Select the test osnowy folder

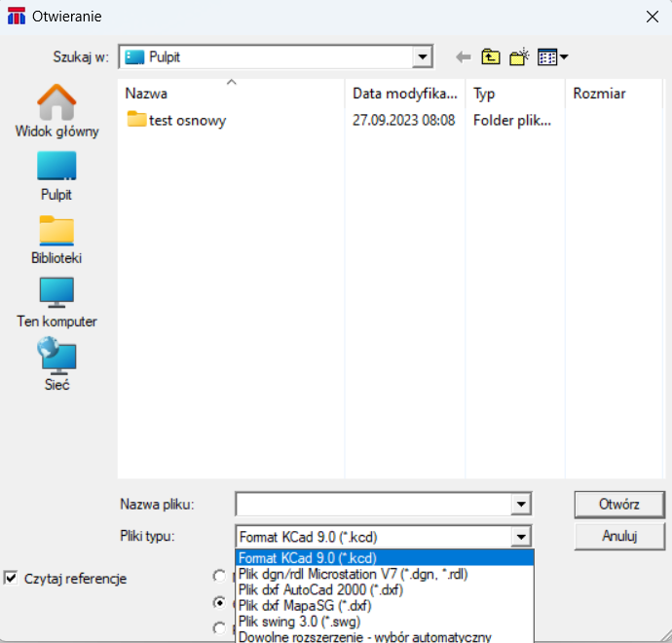(x=187, y=121)
